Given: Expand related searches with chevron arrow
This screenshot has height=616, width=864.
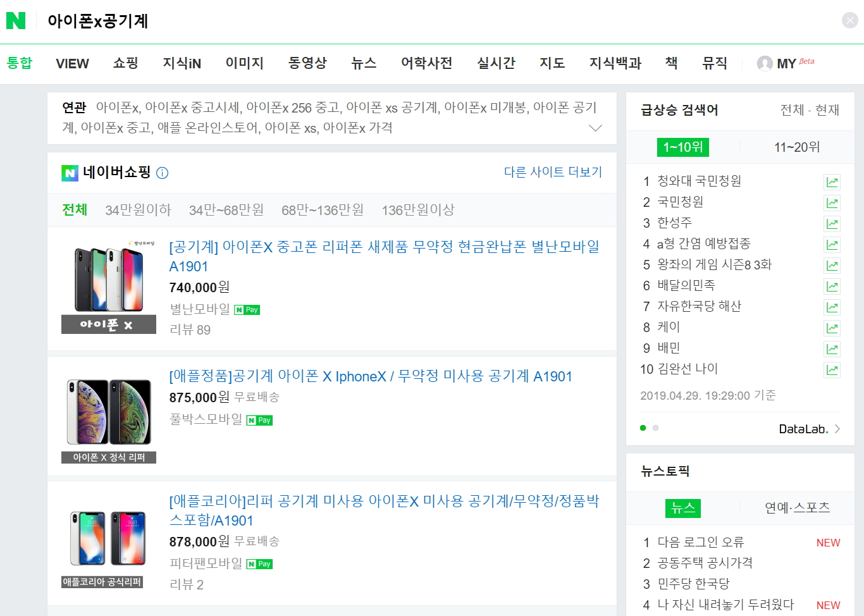Looking at the screenshot, I should coord(595,128).
